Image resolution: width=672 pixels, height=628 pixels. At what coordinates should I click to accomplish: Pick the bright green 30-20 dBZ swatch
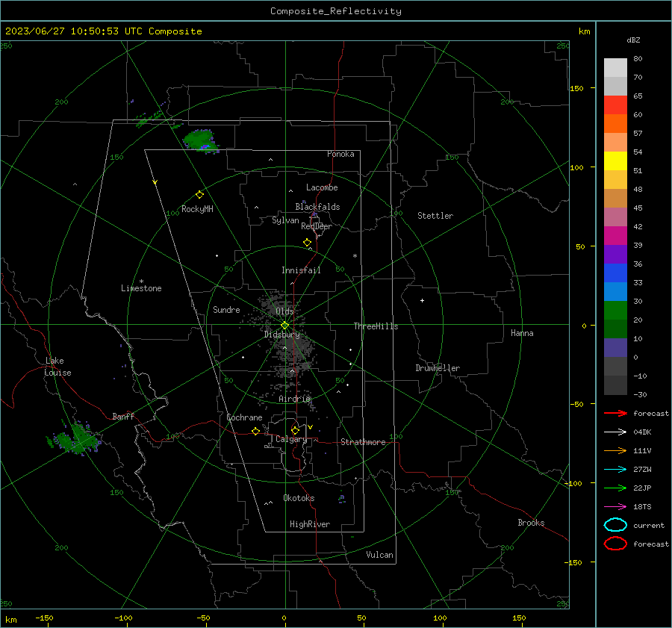pyautogui.click(x=615, y=311)
